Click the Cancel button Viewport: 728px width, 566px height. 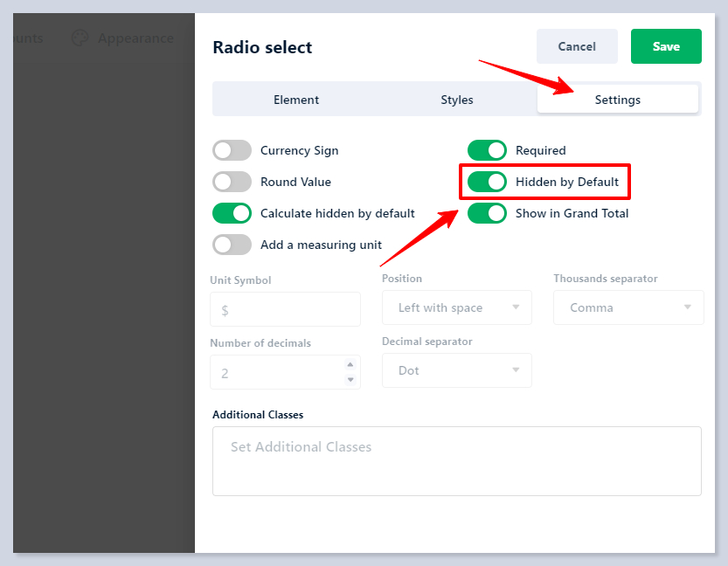click(577, 46)
